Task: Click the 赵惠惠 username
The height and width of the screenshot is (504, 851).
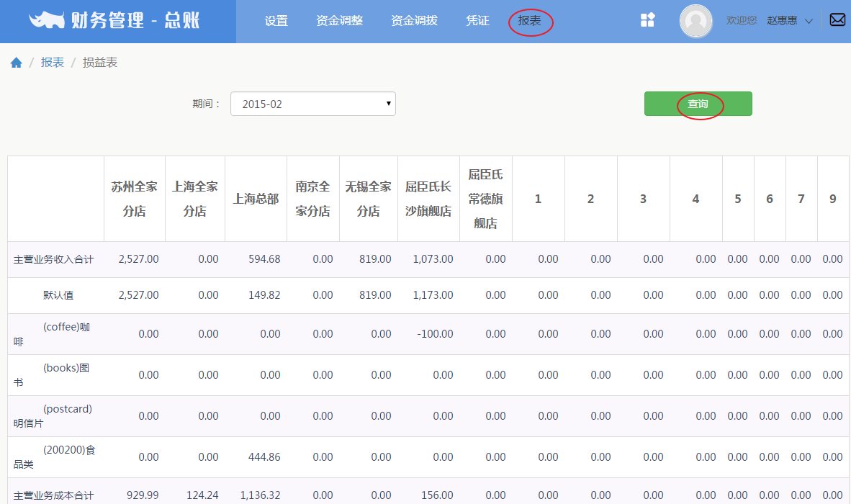Action: point(782,21)
